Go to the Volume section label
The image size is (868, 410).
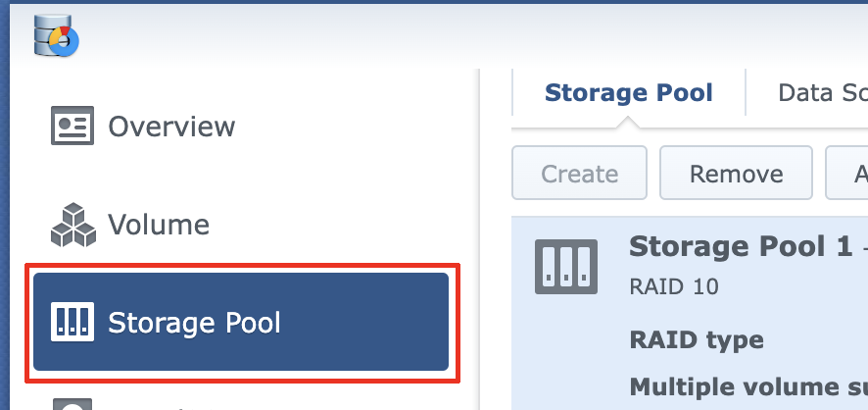click(159, 225)
